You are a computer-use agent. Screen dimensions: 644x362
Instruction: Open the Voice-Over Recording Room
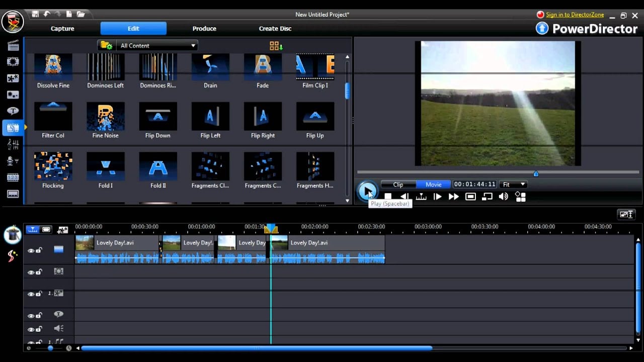[x=13, y=160]
